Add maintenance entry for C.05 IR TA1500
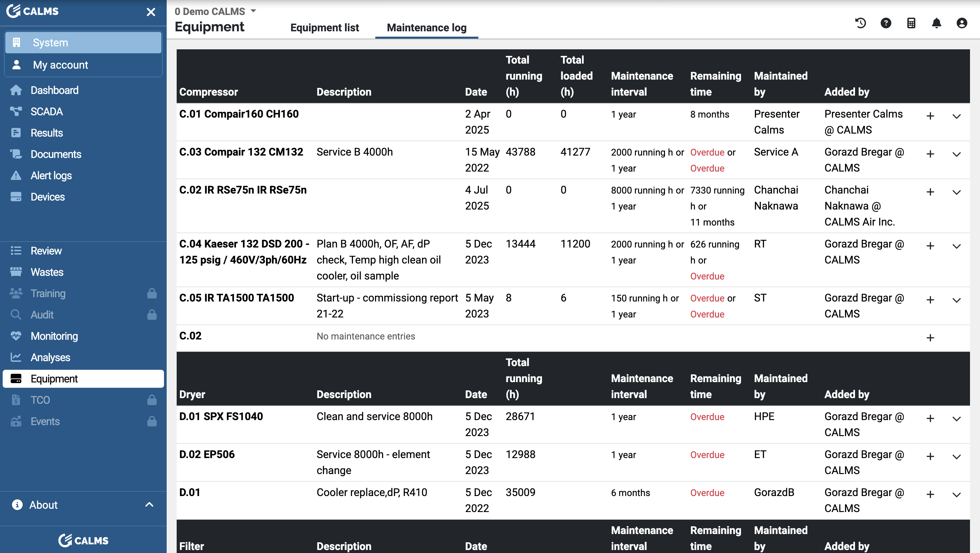This screenshot has width=980, height=553. point(930,300)
